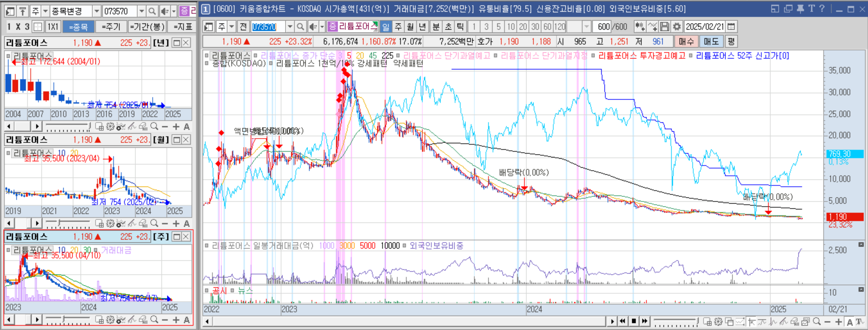The width and height of the screenshot is (868, 330).
Task: Click the zoom magnifier in main chart bottom toolbar
Action: click(x=817, y=321)
